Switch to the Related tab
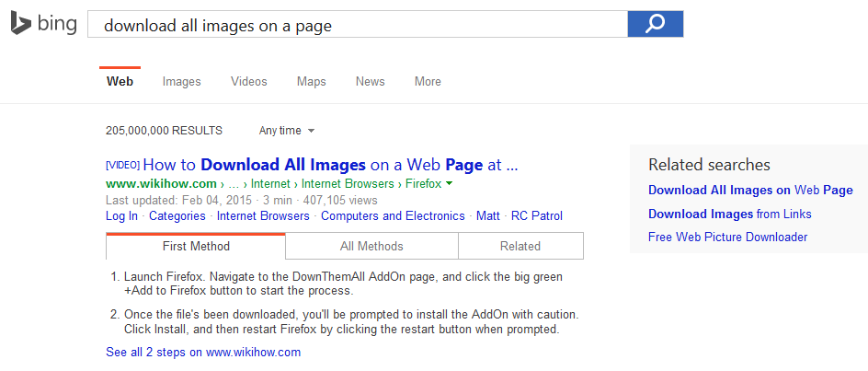 520,246
